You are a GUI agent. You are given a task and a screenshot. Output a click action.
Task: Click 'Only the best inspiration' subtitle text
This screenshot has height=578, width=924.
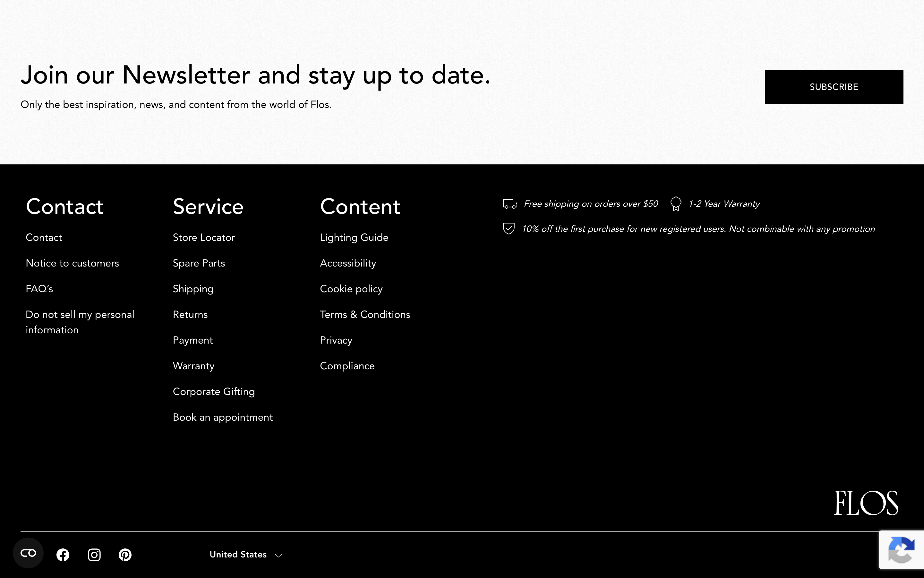(176, 104)
